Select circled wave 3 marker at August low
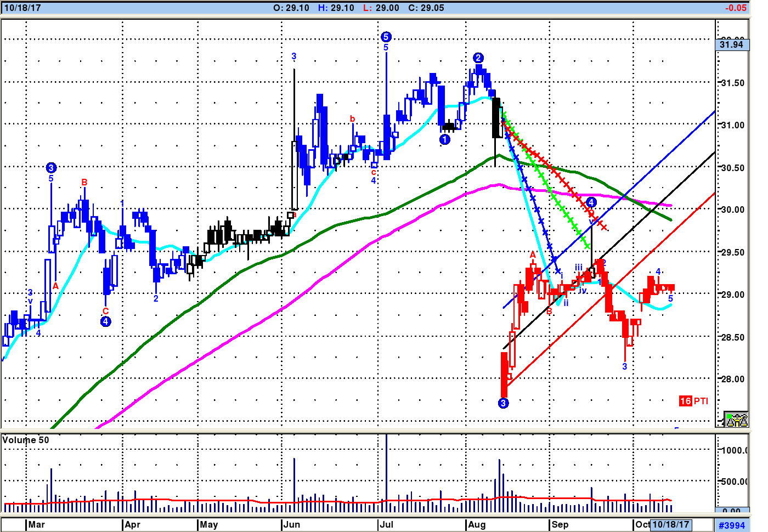This screenshot has height=532, width=768. coord(503,403)
